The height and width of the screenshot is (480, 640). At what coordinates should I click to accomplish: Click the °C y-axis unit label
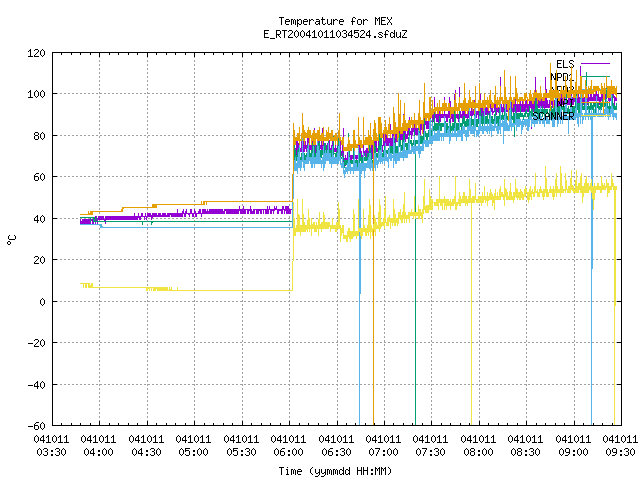12,239
